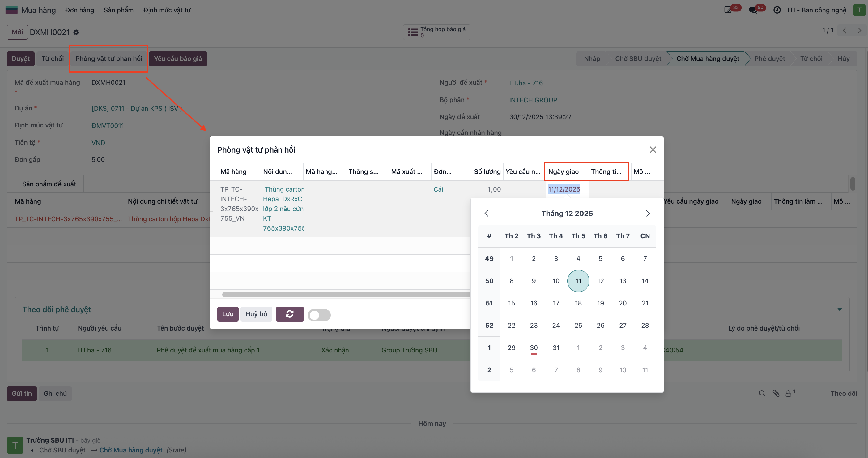868x458 pixels.
Task: Select day 18 in the calendar
Action: point(578,303)
